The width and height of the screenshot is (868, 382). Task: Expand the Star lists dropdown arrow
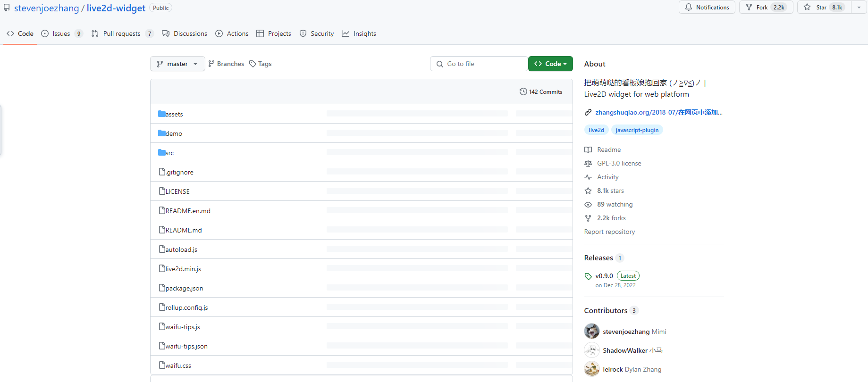(859, 8)
